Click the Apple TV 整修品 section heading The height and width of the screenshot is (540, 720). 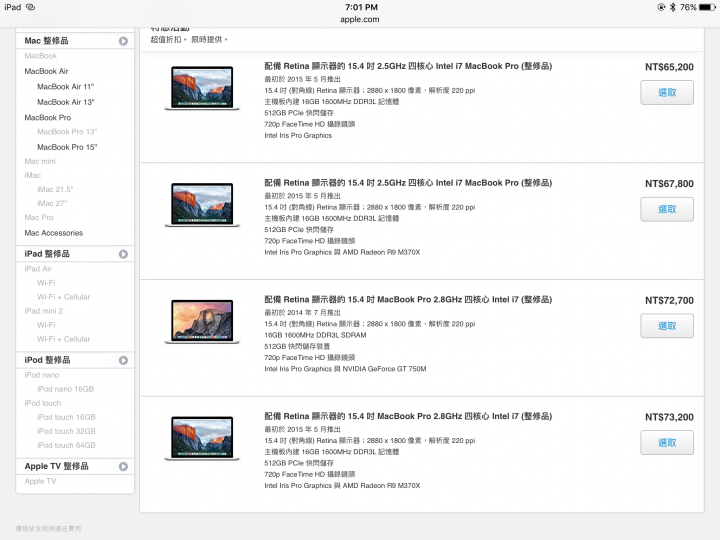pos(56,467)
